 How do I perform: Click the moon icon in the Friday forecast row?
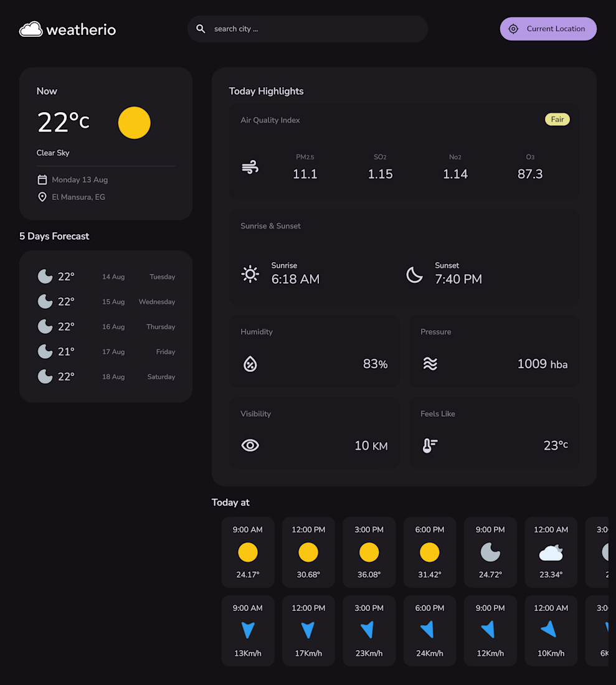(45, 351)
